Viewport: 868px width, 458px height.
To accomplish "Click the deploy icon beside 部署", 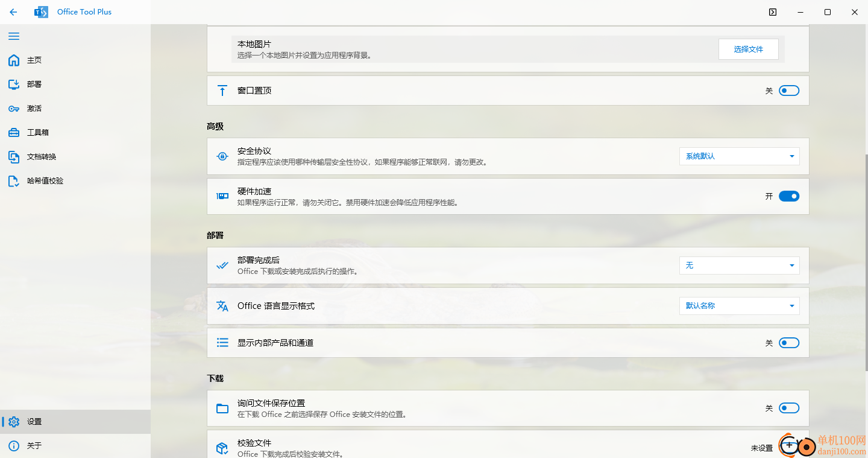I will coord(14,84).
